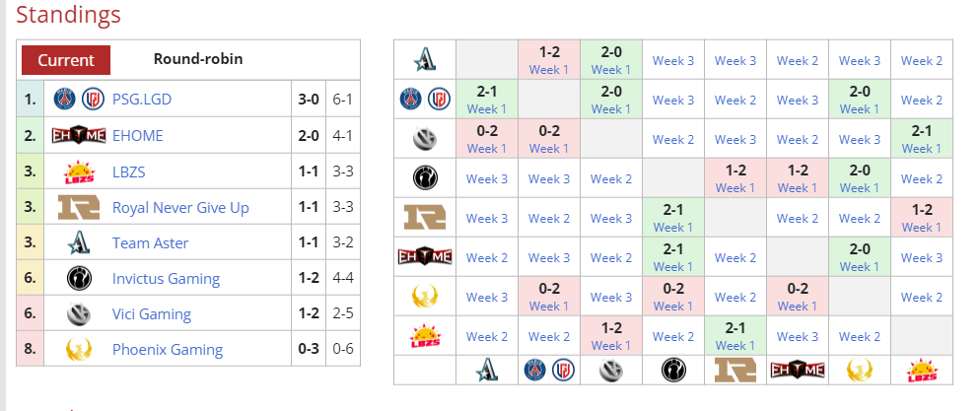This screenshot has height=411, width=980.
Task: Click the LBZS sun logo in standings
Action: pos(80,171)
